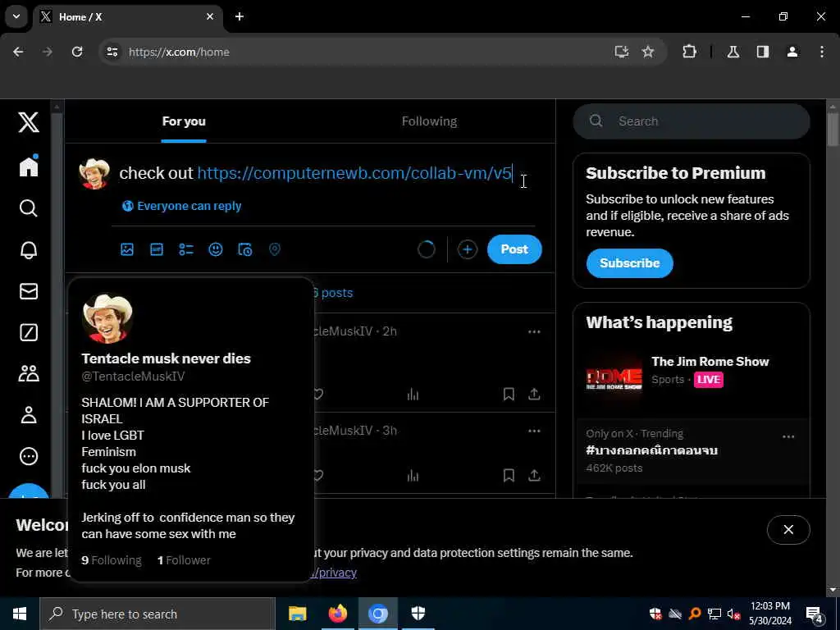Schedule the post with calendar icon
The image size is (840, 630).
244,249
